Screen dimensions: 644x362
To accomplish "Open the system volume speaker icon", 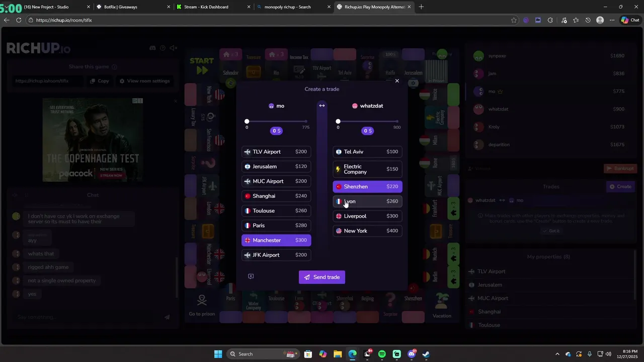I will click(608, 354).
